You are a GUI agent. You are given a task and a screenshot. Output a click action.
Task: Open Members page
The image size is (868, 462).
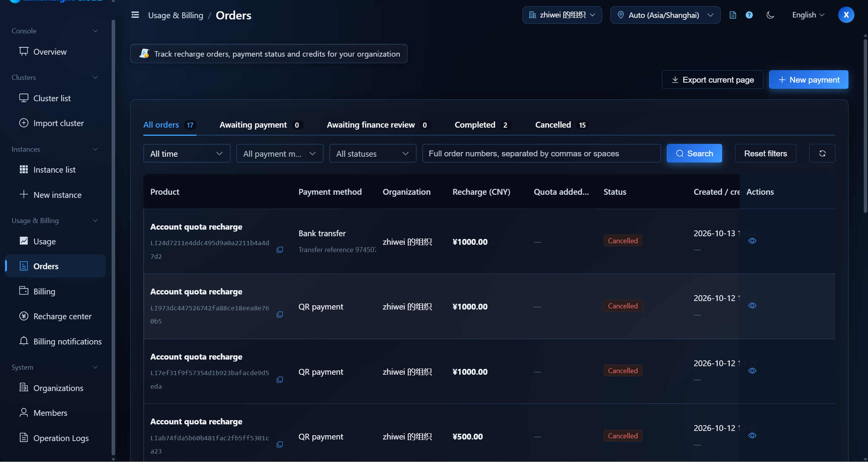(55, 413)
